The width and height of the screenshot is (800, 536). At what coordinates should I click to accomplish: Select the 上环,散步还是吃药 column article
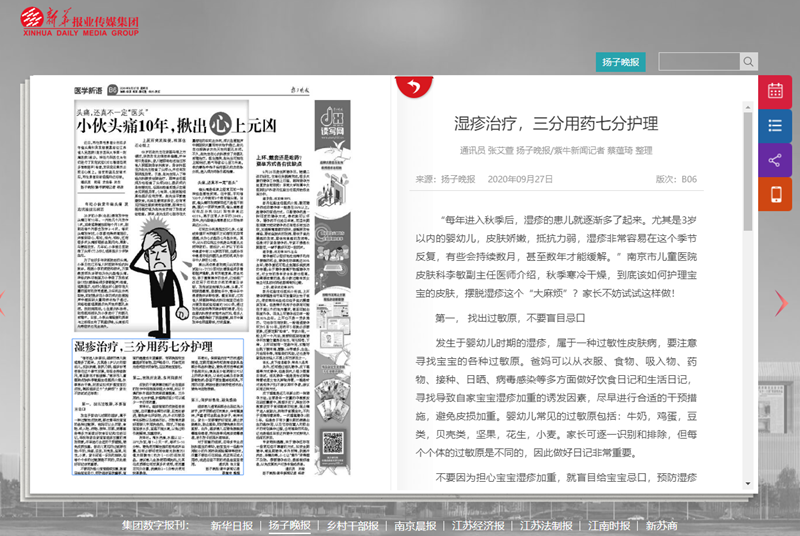282,315
